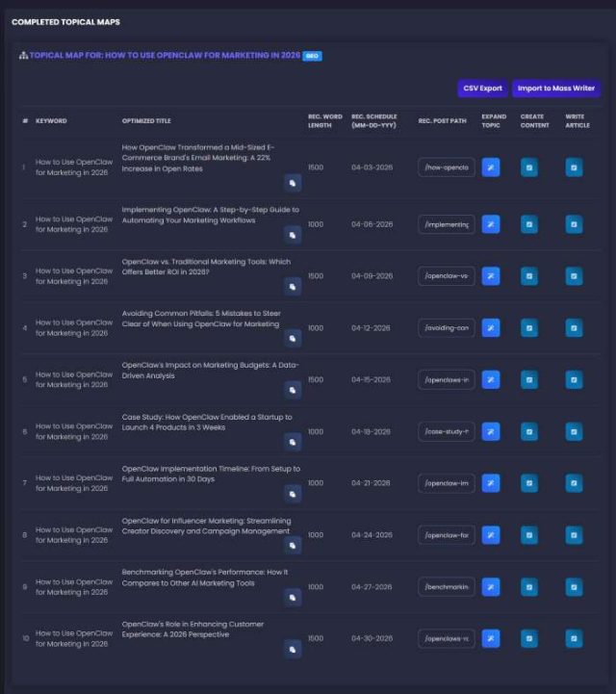Click the Expand Topic icon for row 1
616x694 pixels.
point(491,167)
